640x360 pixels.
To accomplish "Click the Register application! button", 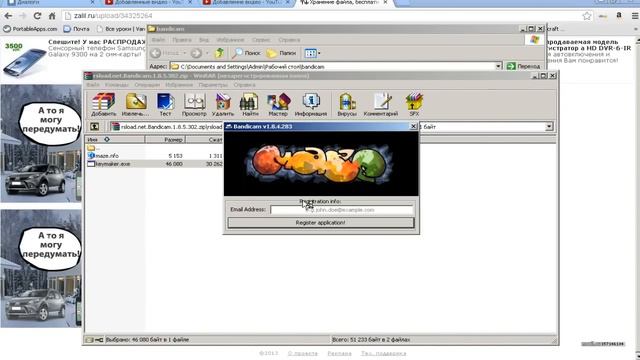I will (x=320, y=223).
